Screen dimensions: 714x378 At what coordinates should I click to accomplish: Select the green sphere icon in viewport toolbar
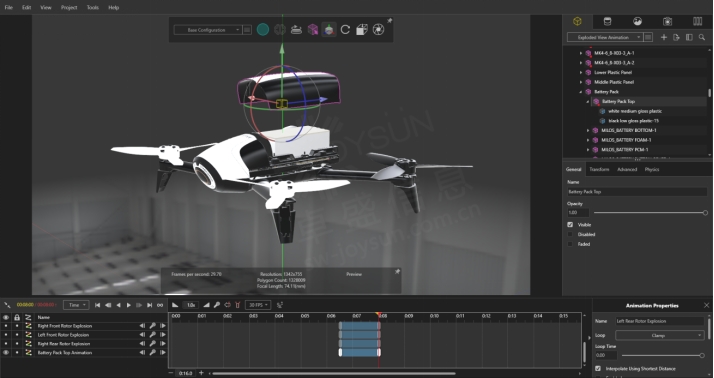point(263,30)
